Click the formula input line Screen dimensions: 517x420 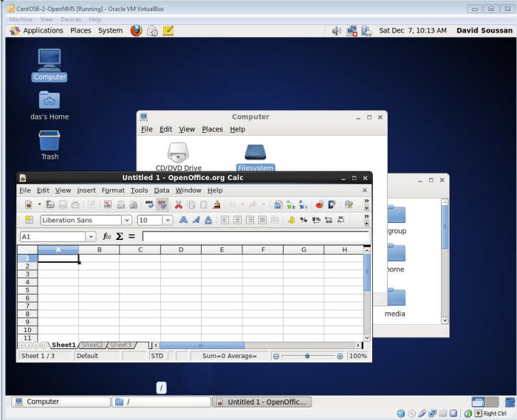tap(256, 236)
